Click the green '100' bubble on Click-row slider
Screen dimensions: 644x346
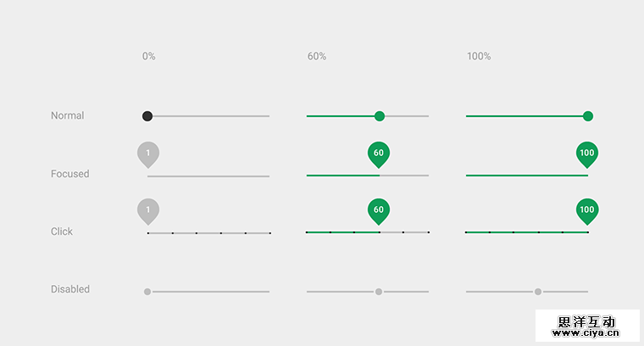(587, 209)
